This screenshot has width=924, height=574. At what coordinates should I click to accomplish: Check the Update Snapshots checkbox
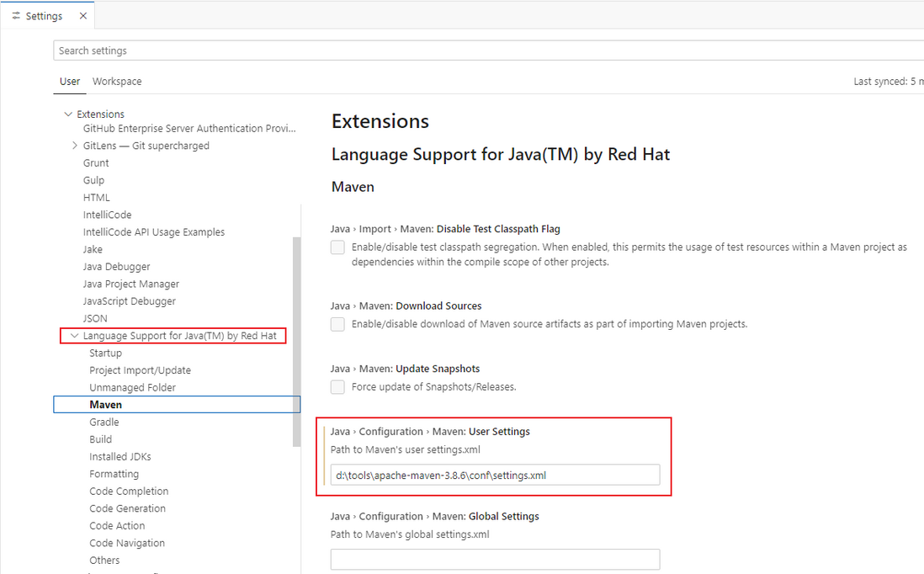(337, 386)
